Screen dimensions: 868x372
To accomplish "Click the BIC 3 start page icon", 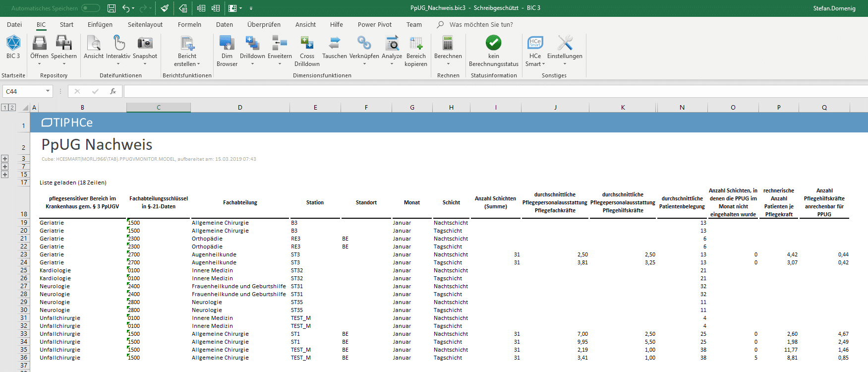I will [13, 43].
